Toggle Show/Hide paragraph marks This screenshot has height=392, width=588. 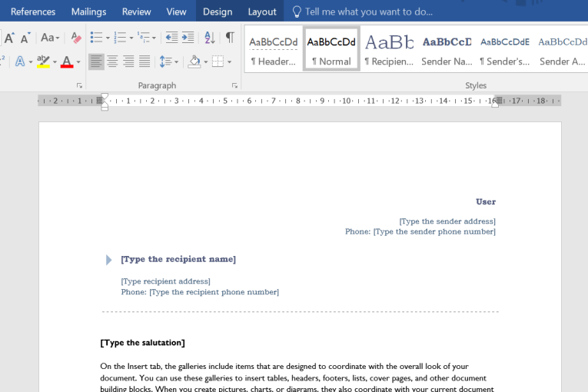[230, 38]
